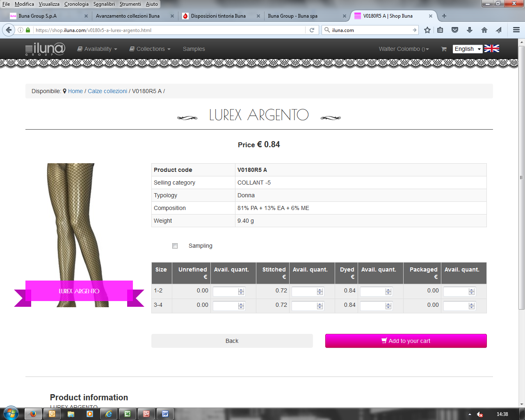Click the browser back arrow button
The width and height of the screenshot is (525, 420).
point(9,30)
